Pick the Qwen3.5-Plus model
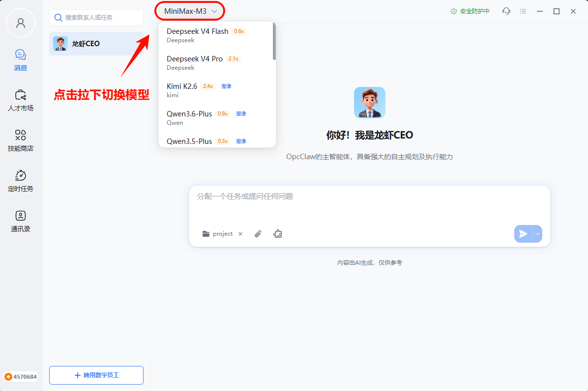 pos(216,141)
